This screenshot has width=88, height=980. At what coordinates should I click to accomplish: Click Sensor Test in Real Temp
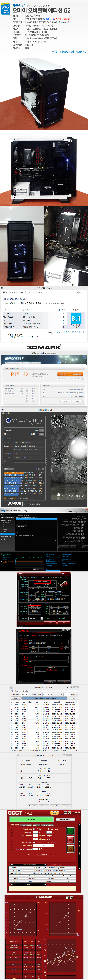(x=33, y=806)
